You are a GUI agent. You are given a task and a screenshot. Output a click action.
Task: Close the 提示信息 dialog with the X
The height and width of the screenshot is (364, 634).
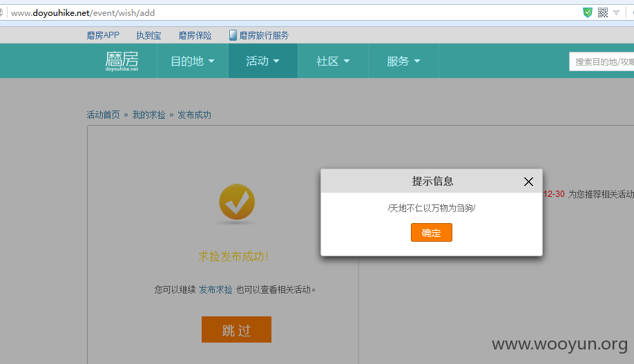(x=528, y=182)
